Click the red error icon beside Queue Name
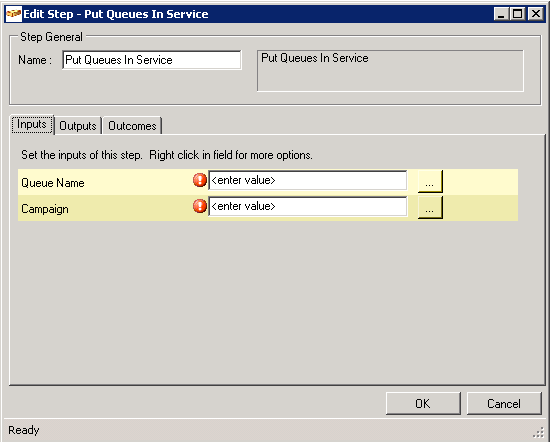Screen dimensions: 550x442 click(200, 180)
